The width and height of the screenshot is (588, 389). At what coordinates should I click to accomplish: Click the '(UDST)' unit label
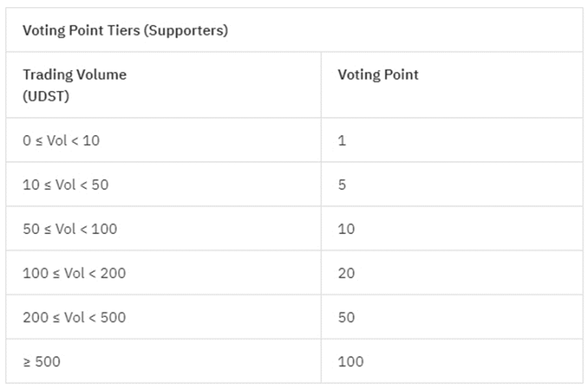46,96
